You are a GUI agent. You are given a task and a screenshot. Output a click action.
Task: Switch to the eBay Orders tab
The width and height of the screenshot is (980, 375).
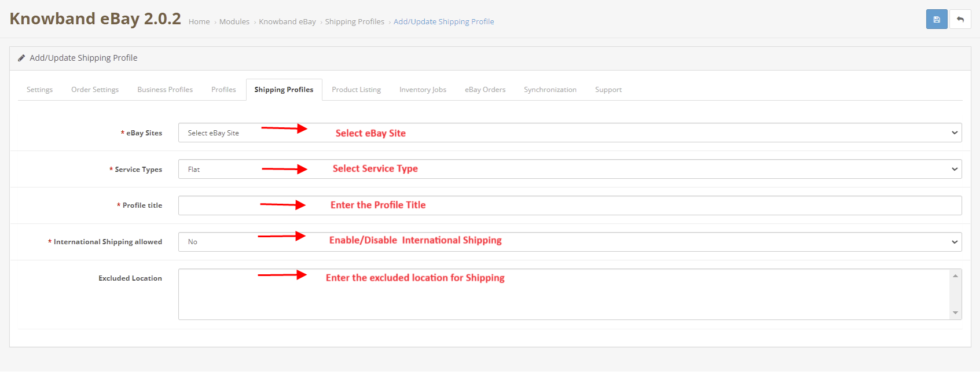(x=485, y=90)
